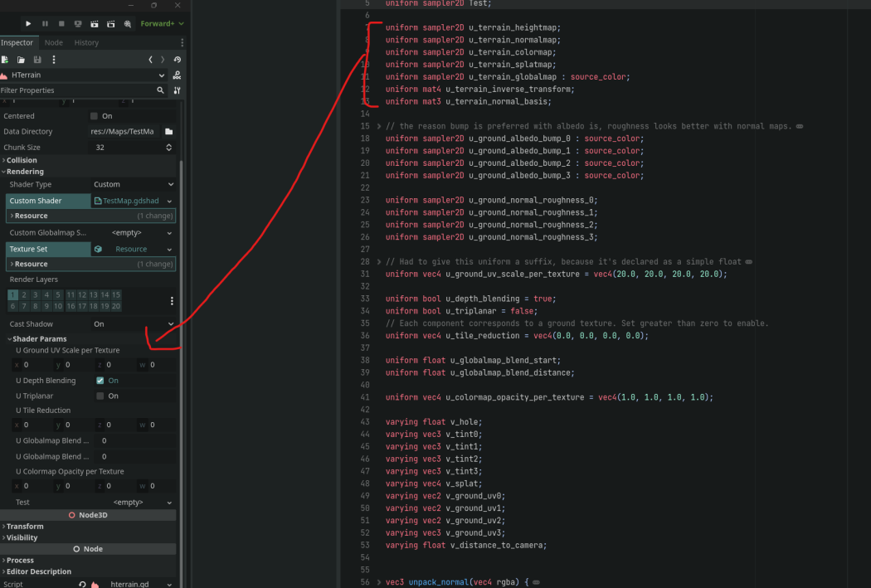Image resolution: width=871 pixels, height=588 pixels.
Task: Open the Inspector extra options menu
Action: [x=54, y=59]
